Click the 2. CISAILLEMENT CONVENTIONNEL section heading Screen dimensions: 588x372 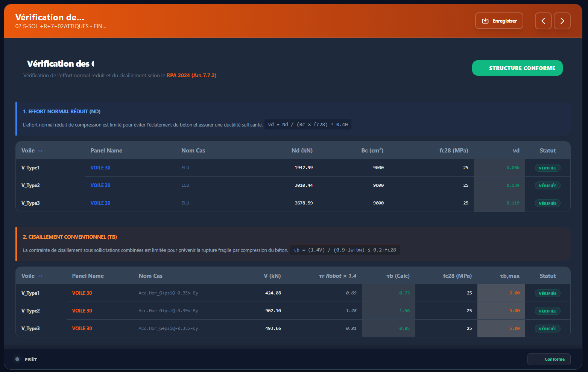tap(70, 237)
